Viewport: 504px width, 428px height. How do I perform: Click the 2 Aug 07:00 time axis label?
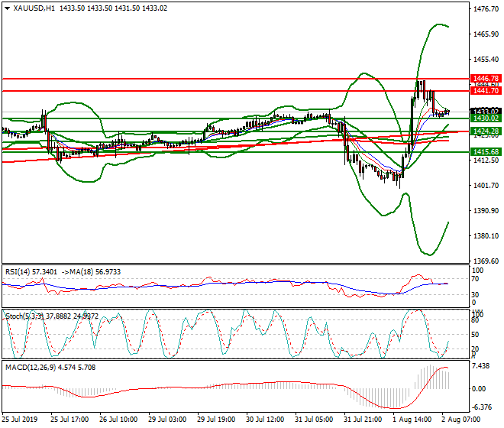pos(461,420)
